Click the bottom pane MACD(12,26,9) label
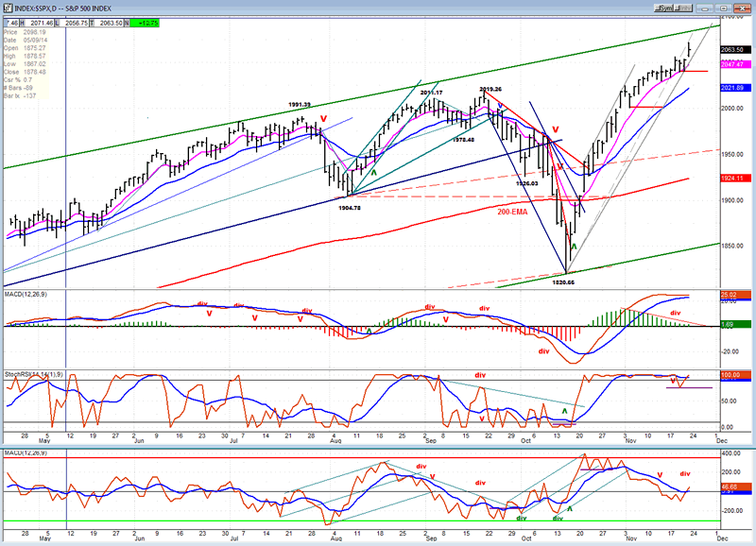756x546 pixels. coord(26,453)
